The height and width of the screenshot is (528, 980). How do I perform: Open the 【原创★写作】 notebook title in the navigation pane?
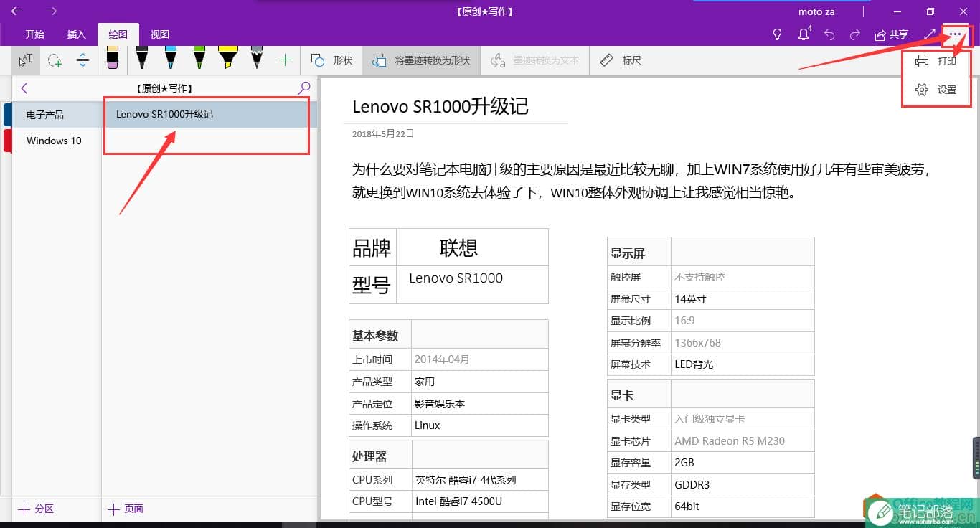tap(164, 88)
